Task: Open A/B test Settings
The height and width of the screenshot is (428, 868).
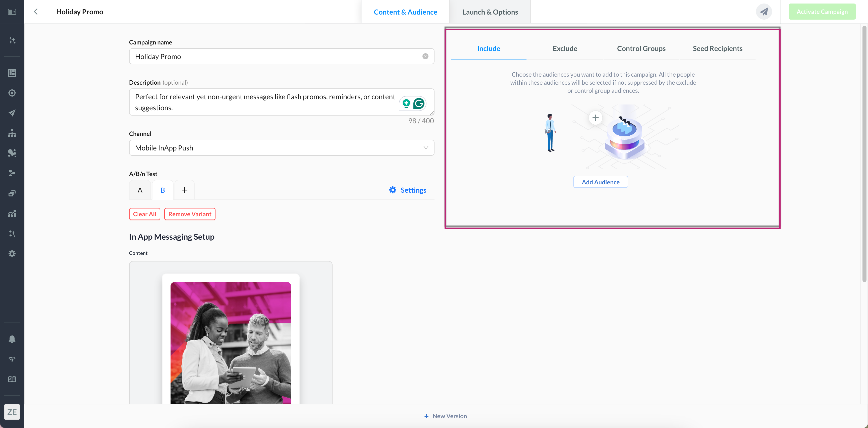Action: tap(408, 190)
